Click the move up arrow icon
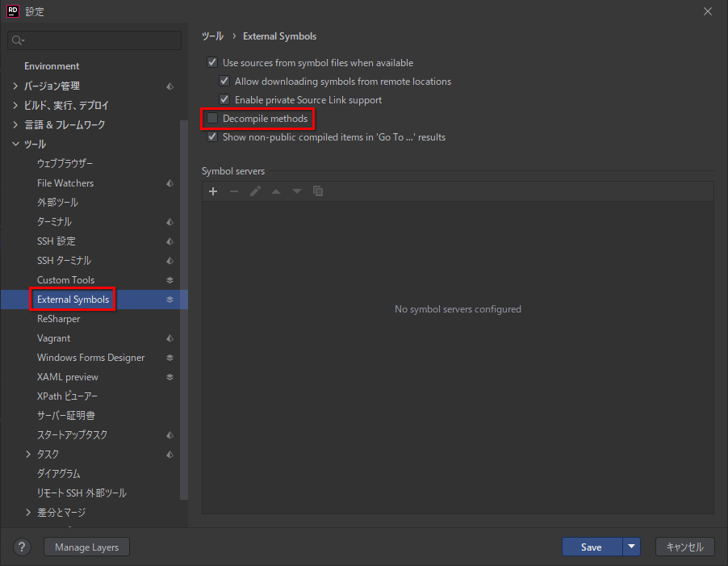 coord(276,191)
